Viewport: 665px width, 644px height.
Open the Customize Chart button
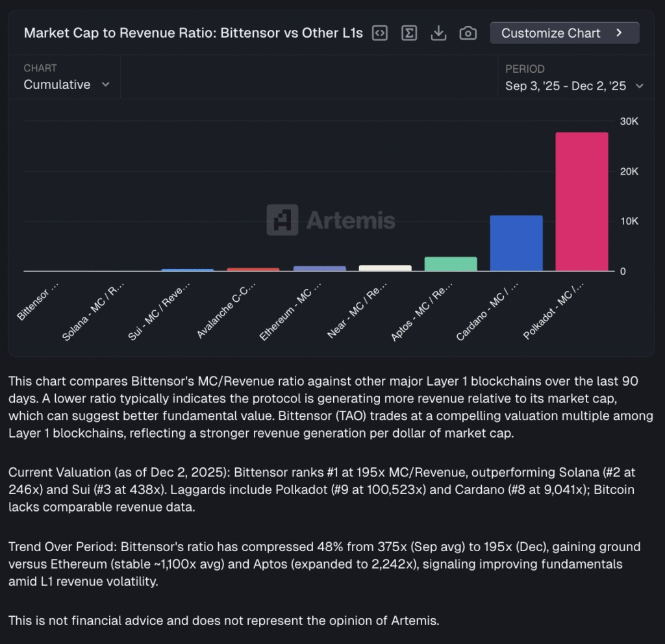click(564, 33)
